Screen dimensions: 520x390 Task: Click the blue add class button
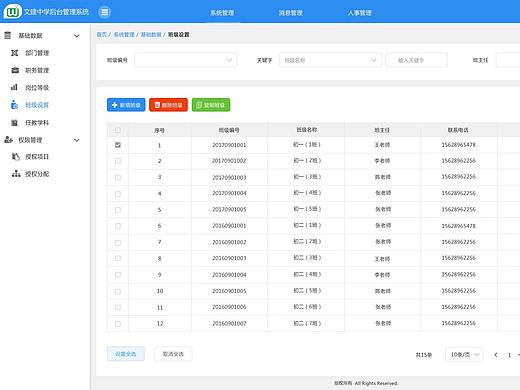point(126,105)
